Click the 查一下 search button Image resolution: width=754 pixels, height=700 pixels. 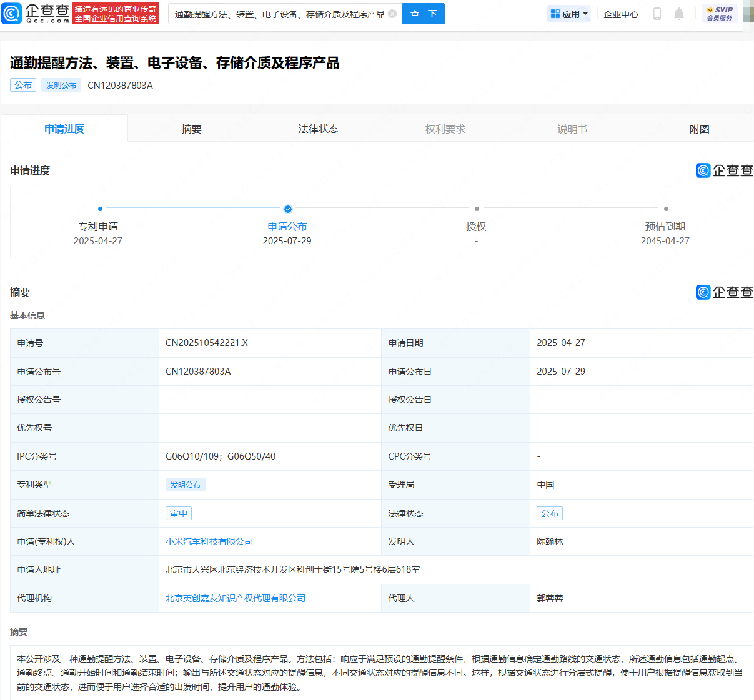pyautogui.click(x=424, y=14)
